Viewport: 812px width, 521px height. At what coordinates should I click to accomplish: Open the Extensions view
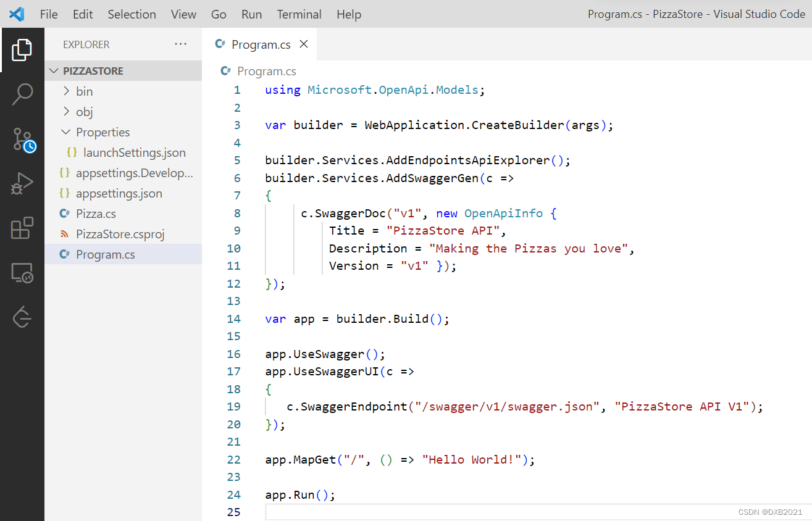tap(22, 228)
